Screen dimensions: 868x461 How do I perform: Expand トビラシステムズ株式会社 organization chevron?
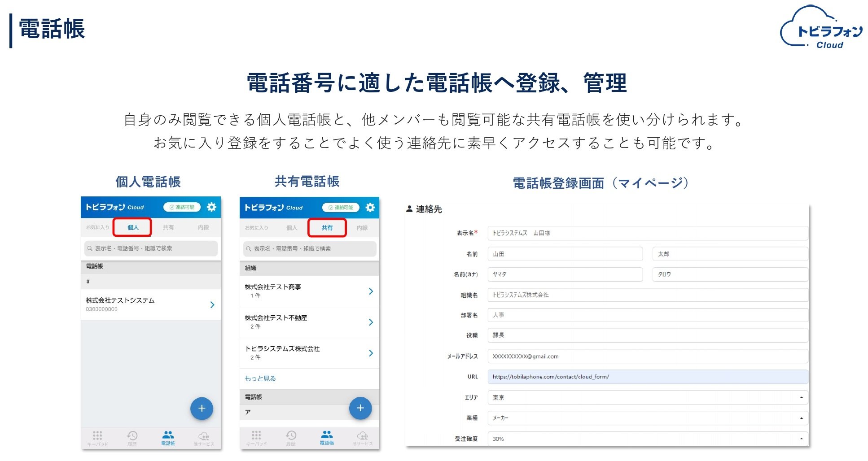tap(371, 353)
